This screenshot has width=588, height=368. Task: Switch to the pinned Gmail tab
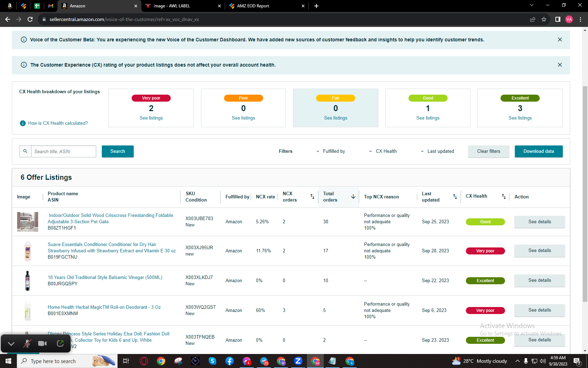pos(51,6)
